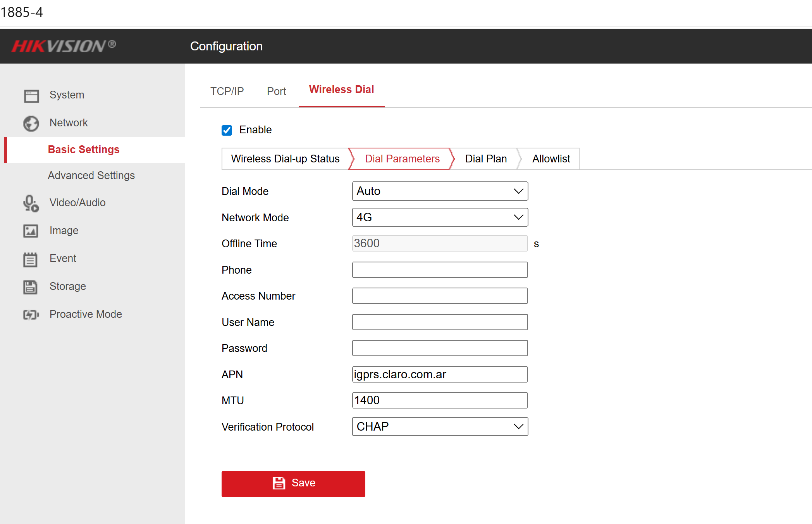Click the Image picture icon
Image resolution: width=812 pixels, height=524 pixels.
[x=31, y=231]
